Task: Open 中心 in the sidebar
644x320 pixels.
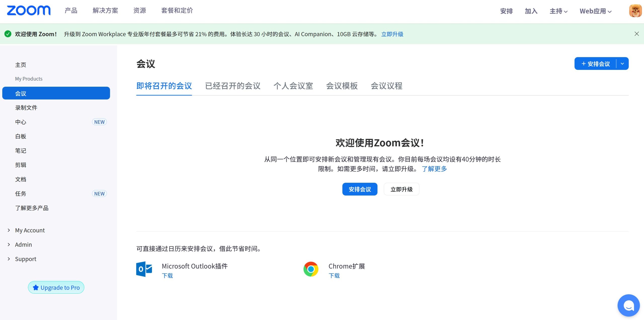Action: coord(21,122)
